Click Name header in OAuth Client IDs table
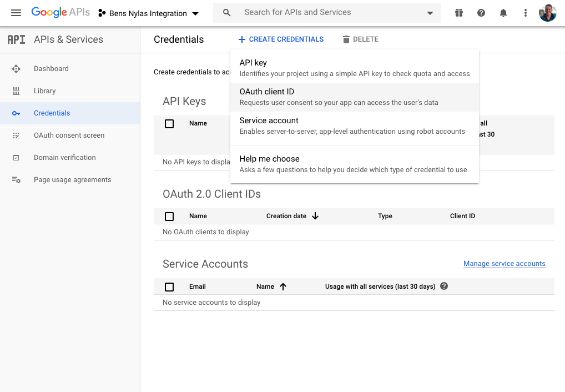 [x=198, y=216]
